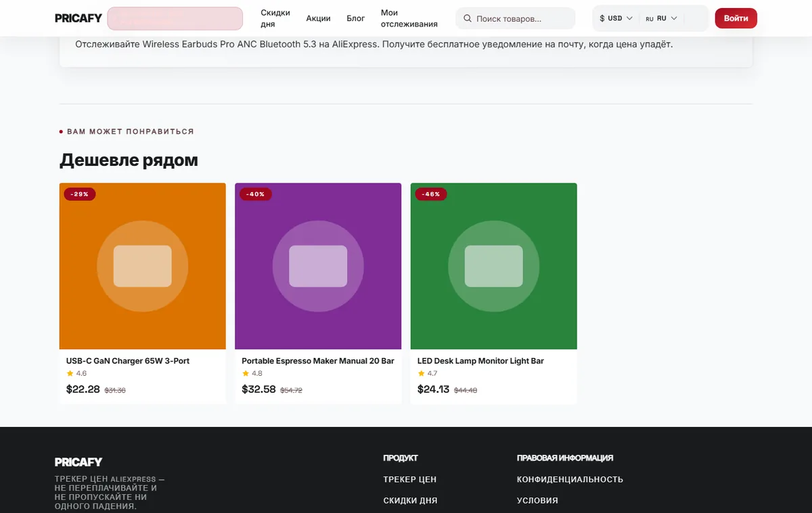This screenshot has width=812, height=513.
Task: Open the USB-C GaN Charger product image
Action: point(143,266)
